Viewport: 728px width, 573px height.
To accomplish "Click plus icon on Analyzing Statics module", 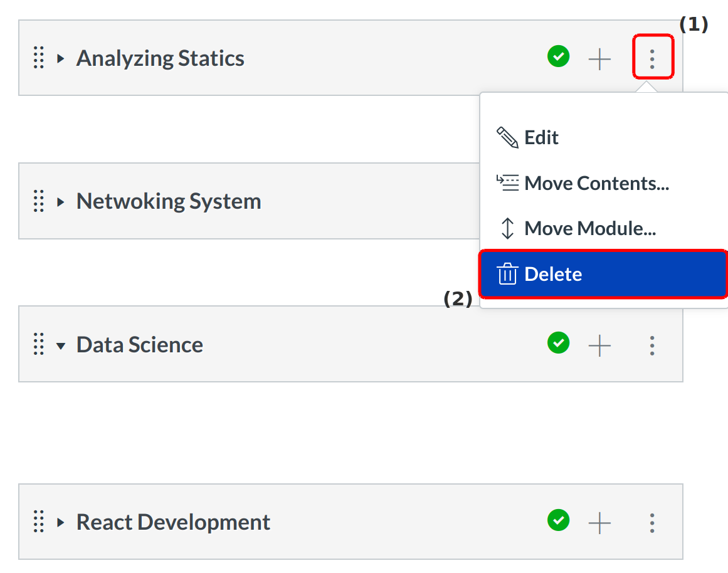I will [599, 59].
